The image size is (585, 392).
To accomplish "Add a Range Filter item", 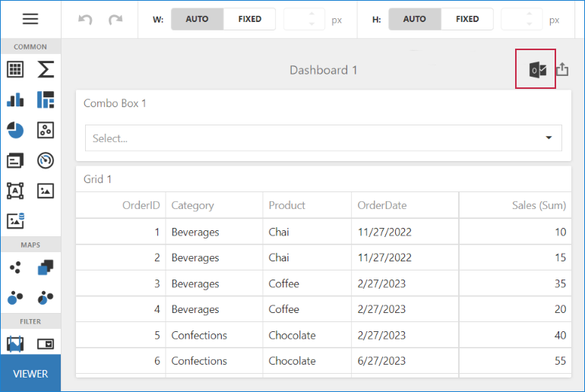I will coord(15,343).
